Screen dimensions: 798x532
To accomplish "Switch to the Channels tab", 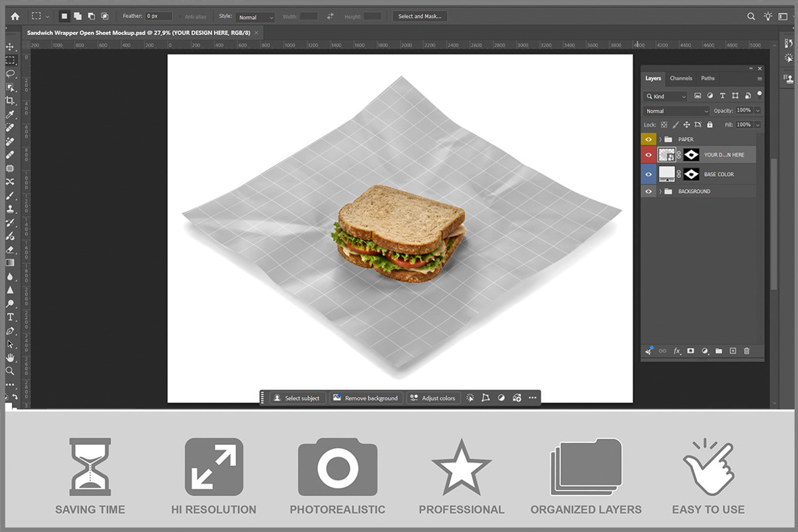I will pos(681,78).
